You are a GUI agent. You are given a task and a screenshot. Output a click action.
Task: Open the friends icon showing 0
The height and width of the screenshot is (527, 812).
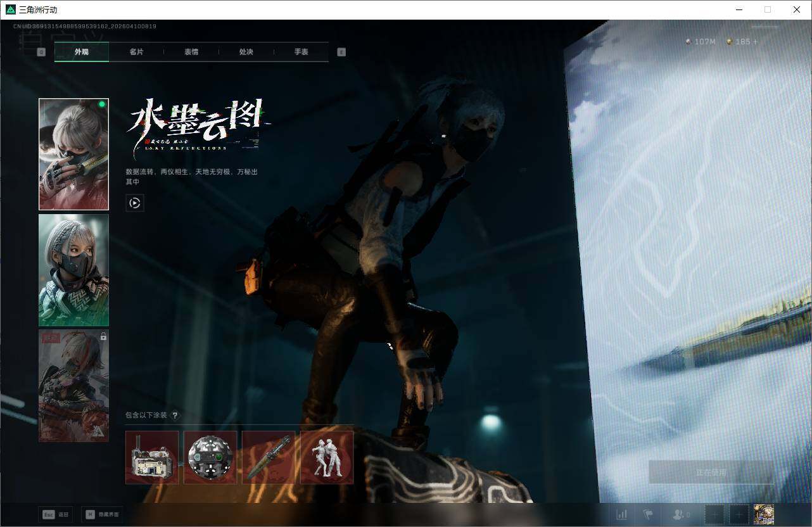(682, 514)
